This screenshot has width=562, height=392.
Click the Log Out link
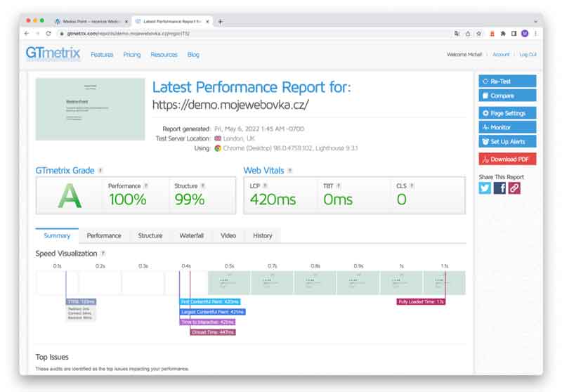click(x=528, y=55)
